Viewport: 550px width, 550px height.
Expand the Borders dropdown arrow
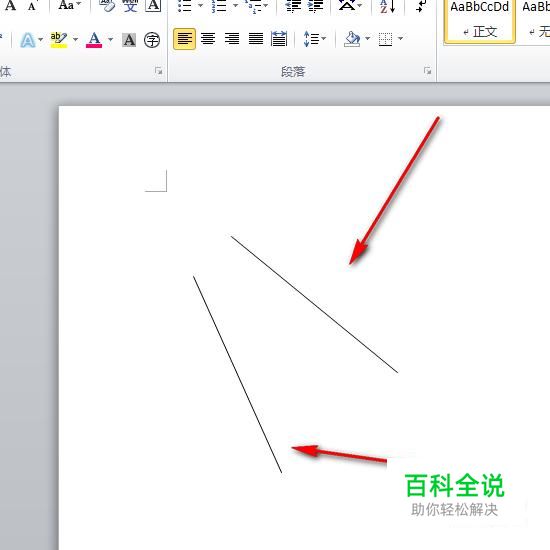click(x=401, y=39)
